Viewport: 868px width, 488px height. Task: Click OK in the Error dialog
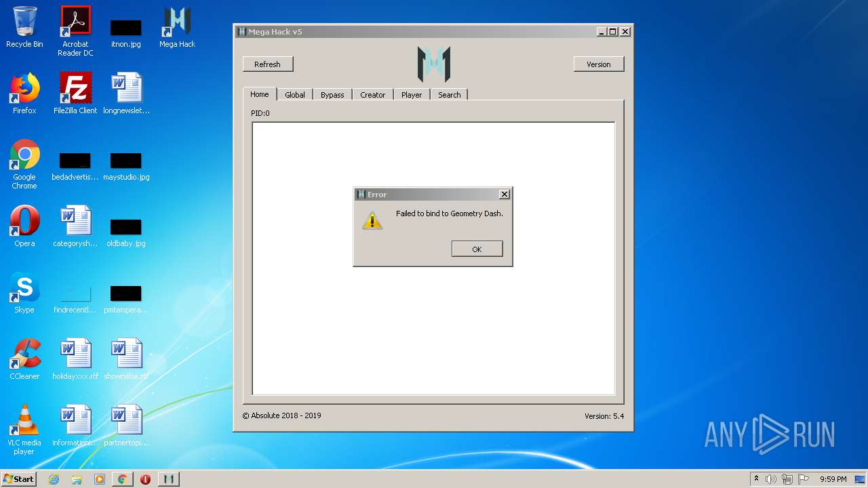477,249
